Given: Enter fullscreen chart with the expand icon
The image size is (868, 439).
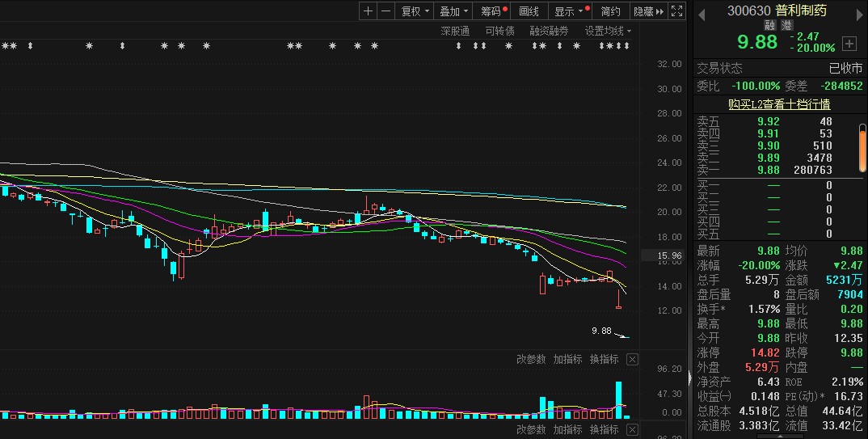Looking at the screenshot, I should (x=677, y=11).
